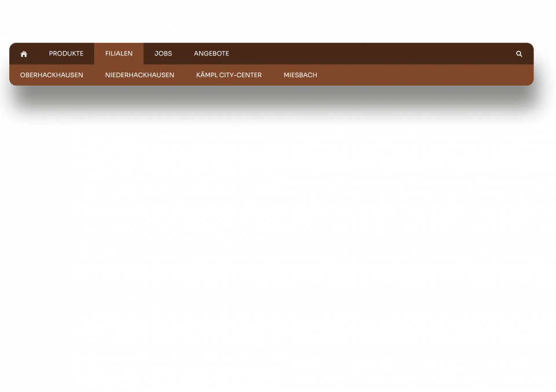Click Jobs in the top navigation
This screenshot has height=392, width=556.
pos(163,54)
